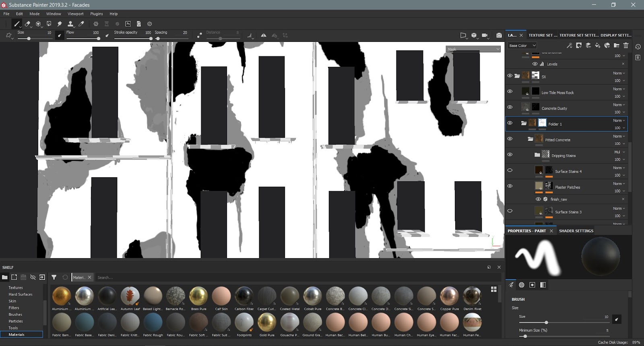Open the Log panel icon

pyautogui.click(x=638, y=58)
